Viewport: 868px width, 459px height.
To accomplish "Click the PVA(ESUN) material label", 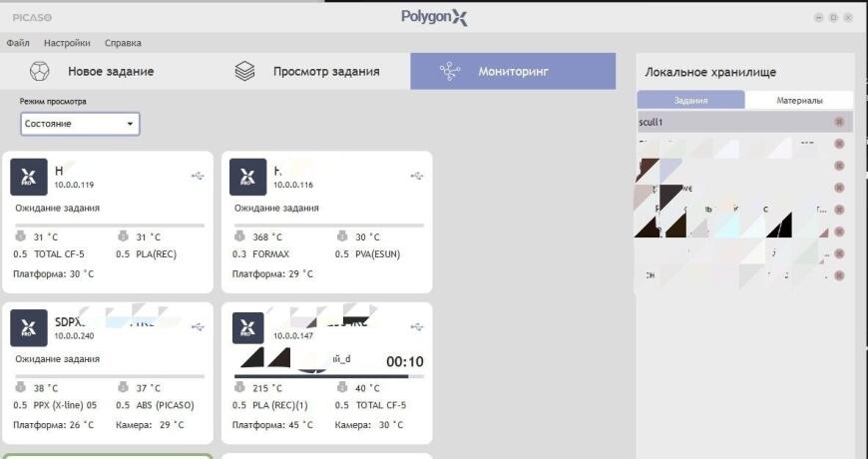I will 377,254.
